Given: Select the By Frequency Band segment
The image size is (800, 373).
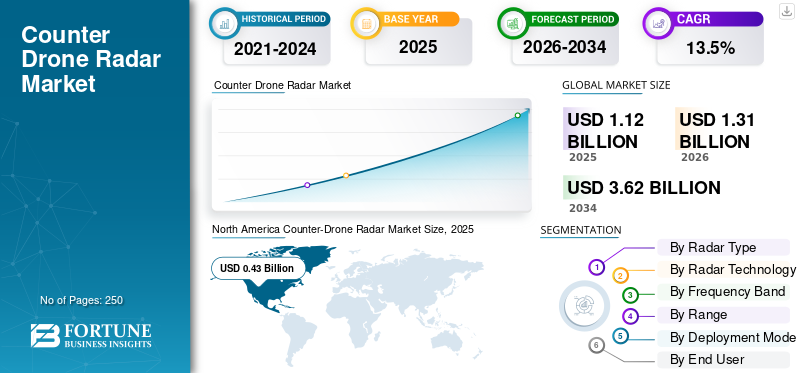Looking at the screenshot, I should click(x=723, y=292).
